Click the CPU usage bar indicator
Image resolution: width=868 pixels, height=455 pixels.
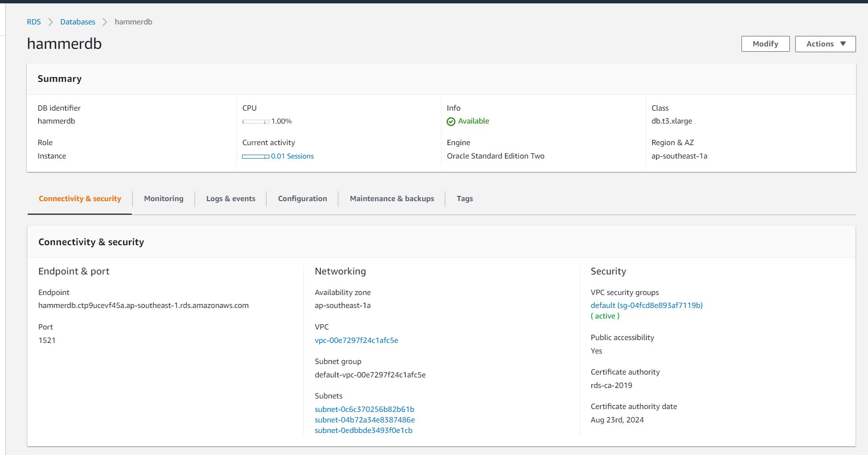pos(255,122)
